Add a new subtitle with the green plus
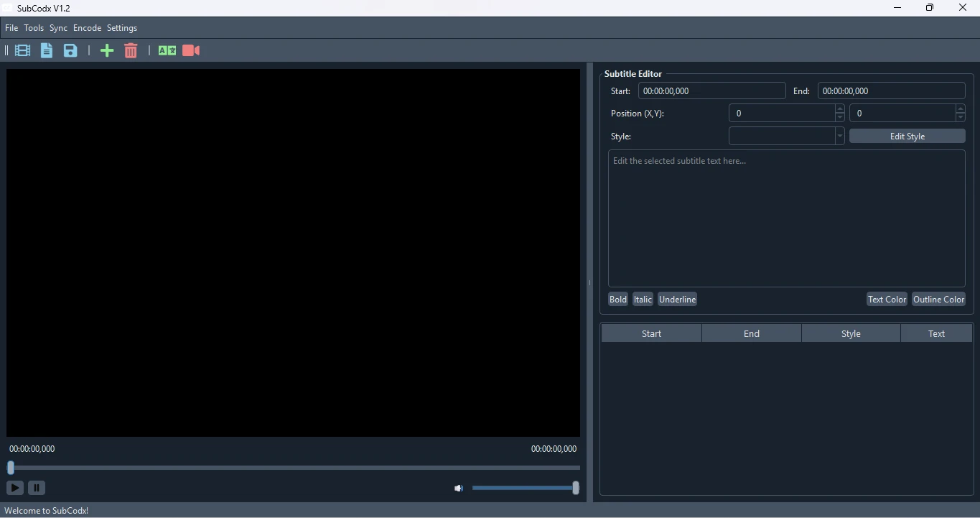 (x=107, y=50)
